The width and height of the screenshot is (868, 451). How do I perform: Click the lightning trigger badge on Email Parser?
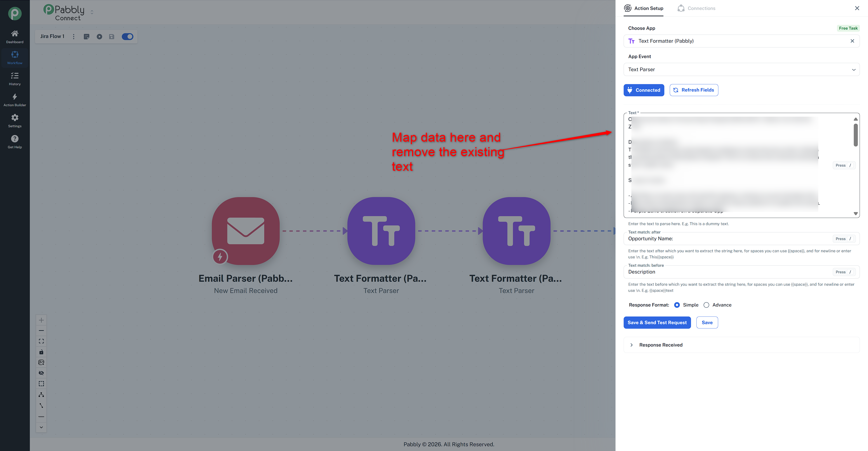[x=220, y=257]
